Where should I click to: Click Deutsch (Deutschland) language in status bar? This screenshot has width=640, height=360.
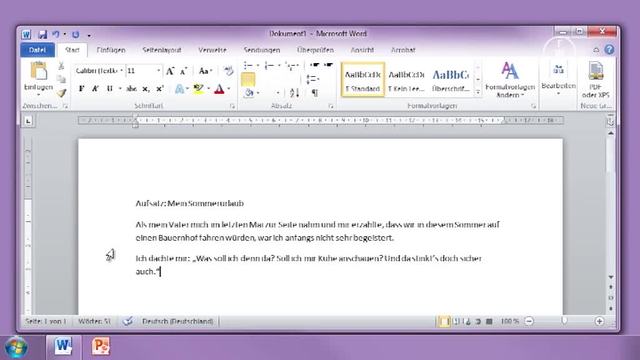click(x=178, y=322)
